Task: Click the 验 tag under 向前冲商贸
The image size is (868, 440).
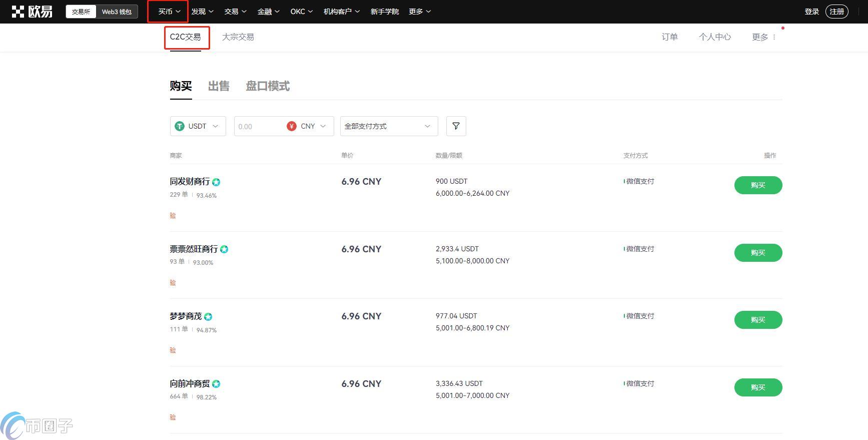Action: click(173, 417)
